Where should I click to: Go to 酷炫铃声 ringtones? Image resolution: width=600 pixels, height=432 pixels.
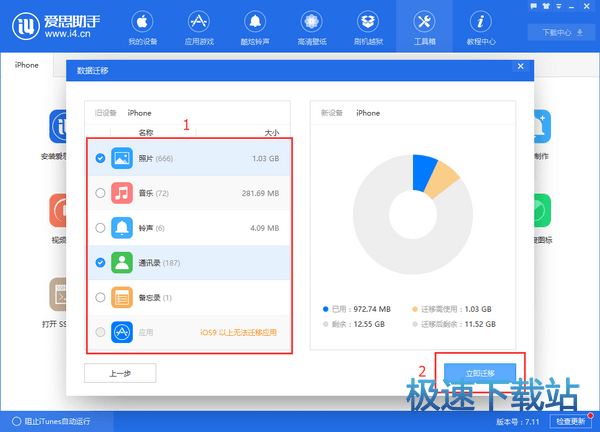point(255,28)
